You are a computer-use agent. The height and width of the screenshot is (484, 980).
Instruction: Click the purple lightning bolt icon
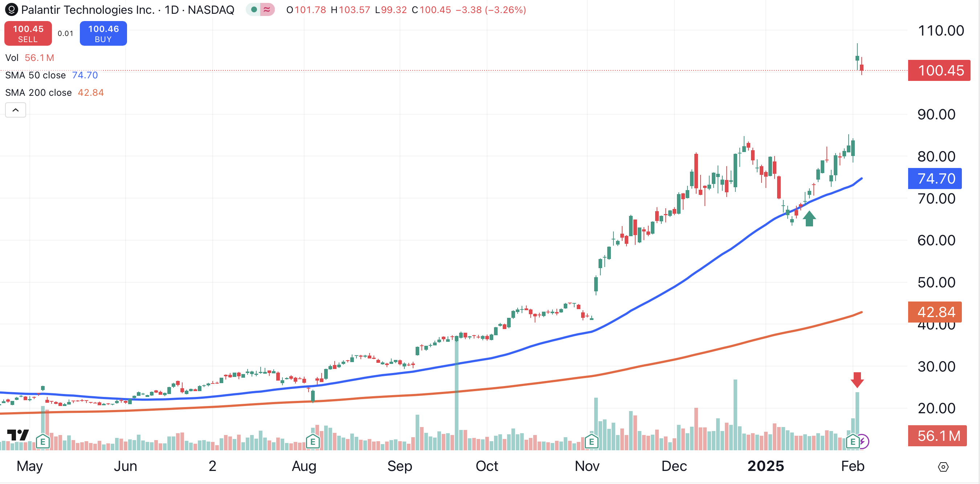863,442
